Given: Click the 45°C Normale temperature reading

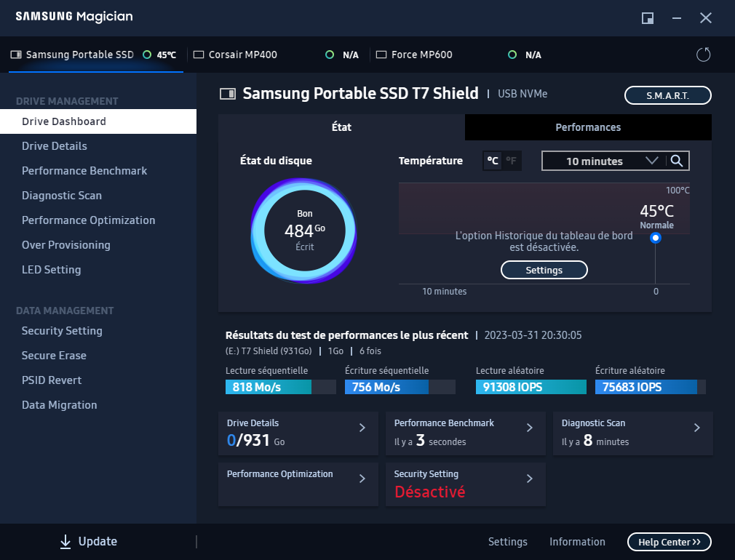Looking at the screenshot, I should (x=656, y=217).
